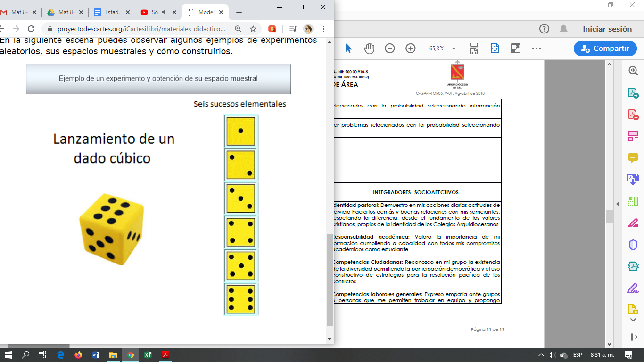Open the search magnifier tool in Acrobat sidebar
Screen dimensions: 644x362
(633, 71)
